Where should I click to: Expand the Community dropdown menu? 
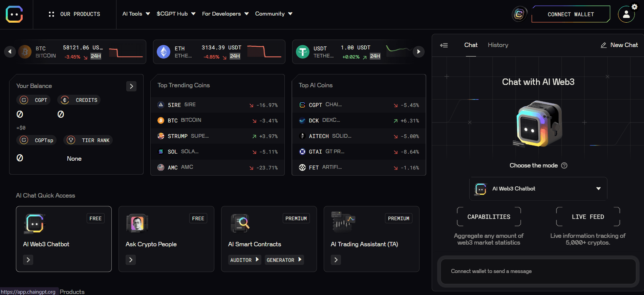[274, 14]
